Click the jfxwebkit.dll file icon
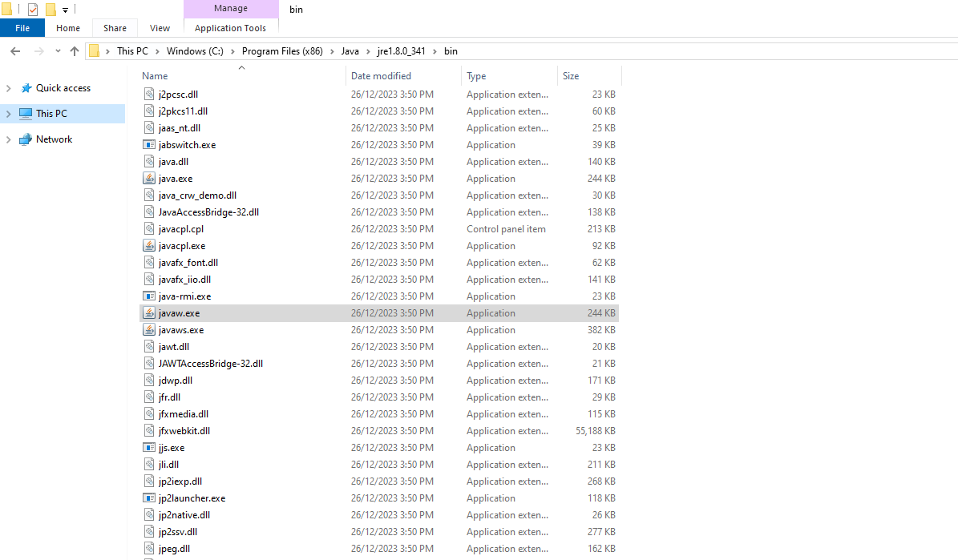This screenshot has height=560, width=958. [148, 430]
